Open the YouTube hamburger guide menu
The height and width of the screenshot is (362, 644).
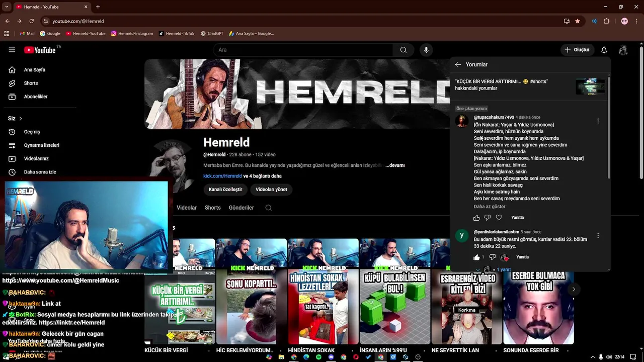(x=12, y=50)
